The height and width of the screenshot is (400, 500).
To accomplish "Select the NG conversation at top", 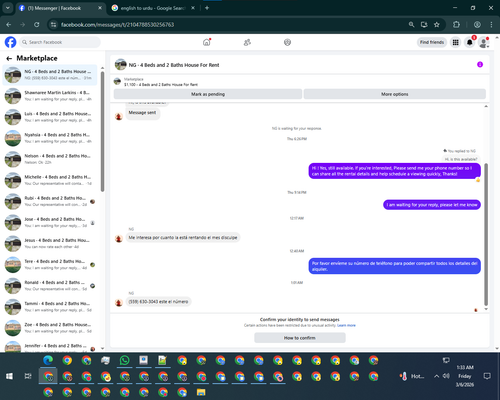I will [x=50, y=75].
